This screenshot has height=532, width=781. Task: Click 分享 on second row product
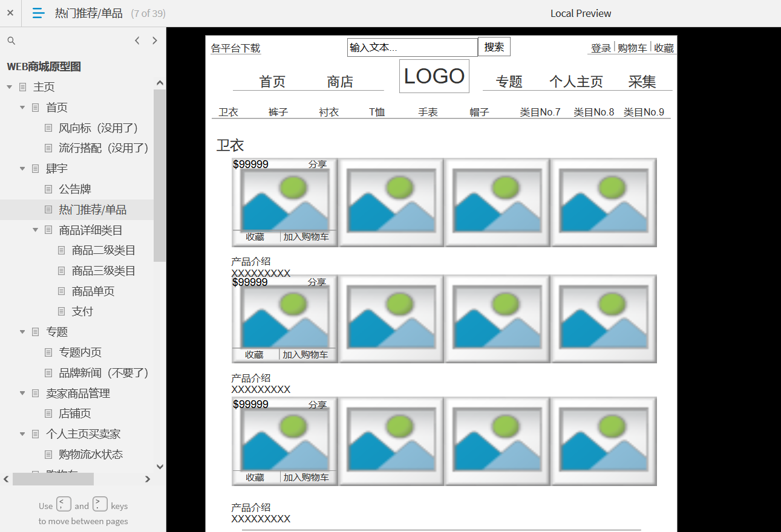[x=317, y=282]
